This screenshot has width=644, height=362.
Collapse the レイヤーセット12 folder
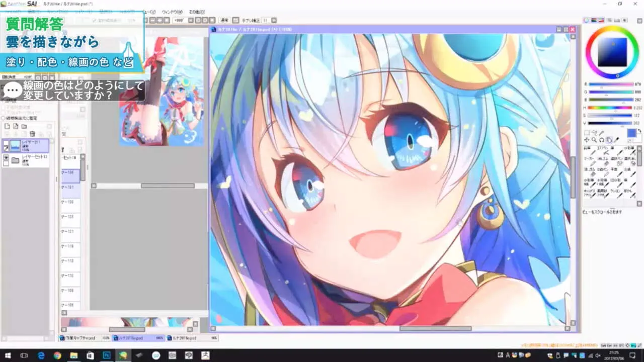[x=16, y=160]
